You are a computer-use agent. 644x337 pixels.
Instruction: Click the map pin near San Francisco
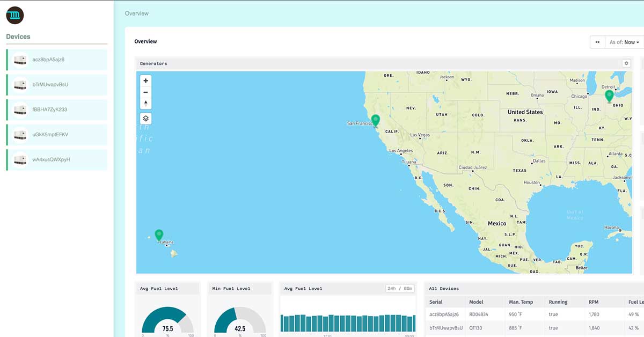(375, 120)
